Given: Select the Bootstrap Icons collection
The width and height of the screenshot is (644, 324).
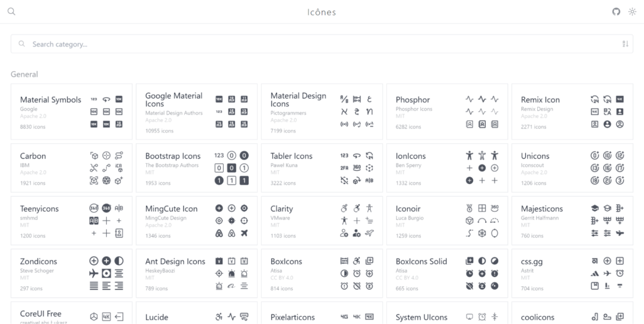Looking at the screenshot, I should pos(173,156).
